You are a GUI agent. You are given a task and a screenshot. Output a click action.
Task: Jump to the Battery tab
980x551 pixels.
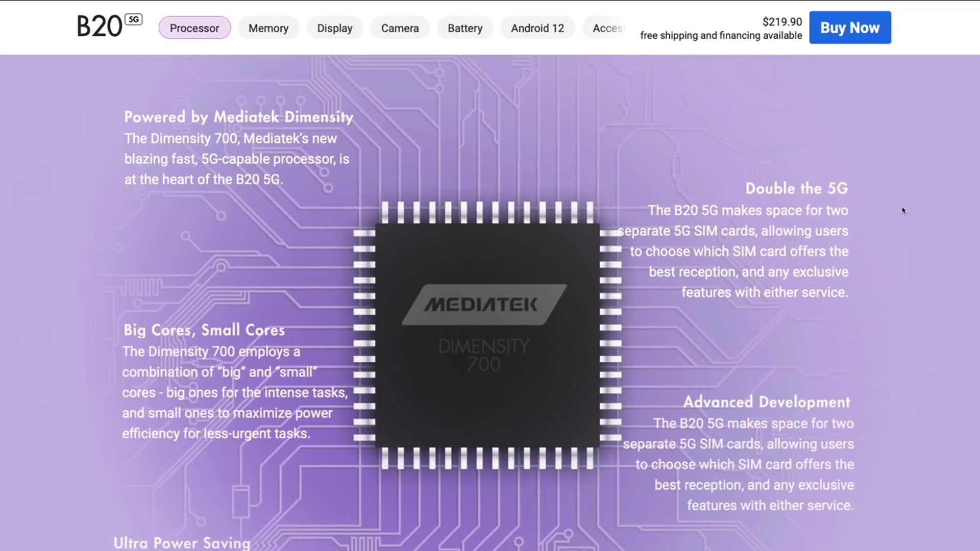(465, 28)
